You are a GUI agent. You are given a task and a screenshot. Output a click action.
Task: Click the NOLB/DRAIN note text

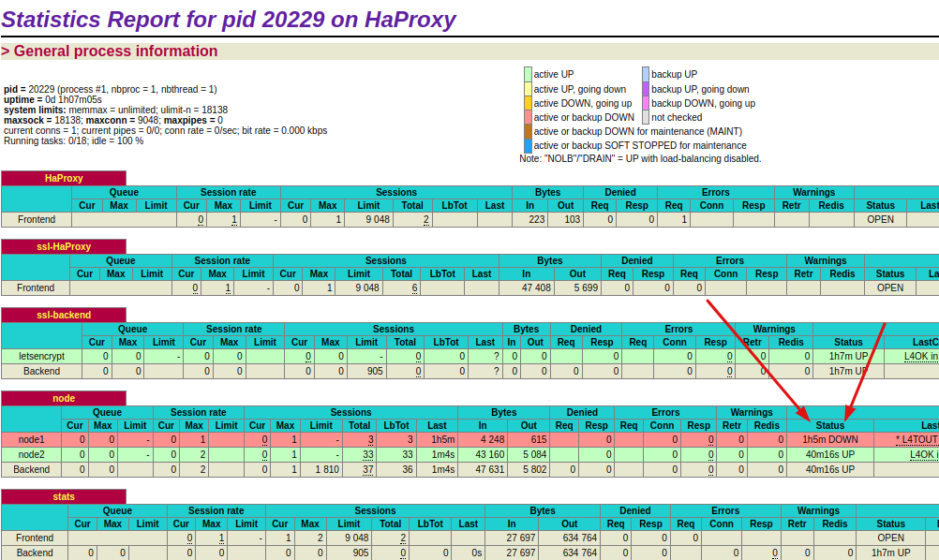pyautogui.click(x=640, y=158)
